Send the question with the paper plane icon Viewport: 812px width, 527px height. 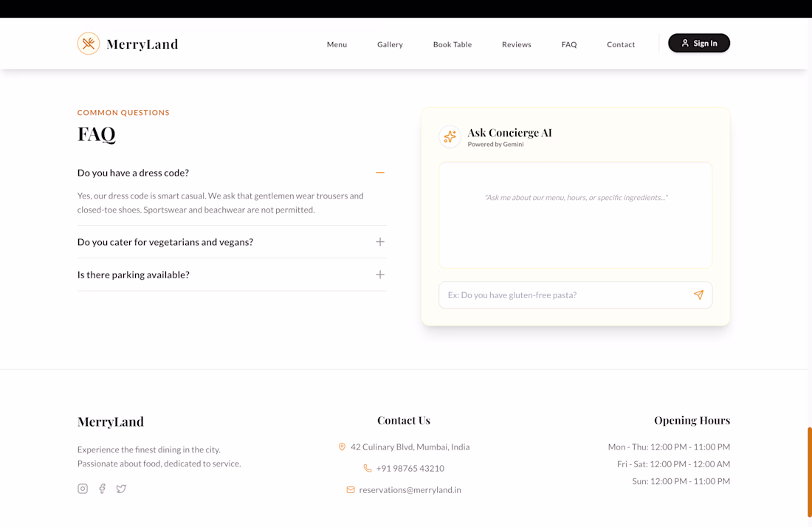click(698, 294)
